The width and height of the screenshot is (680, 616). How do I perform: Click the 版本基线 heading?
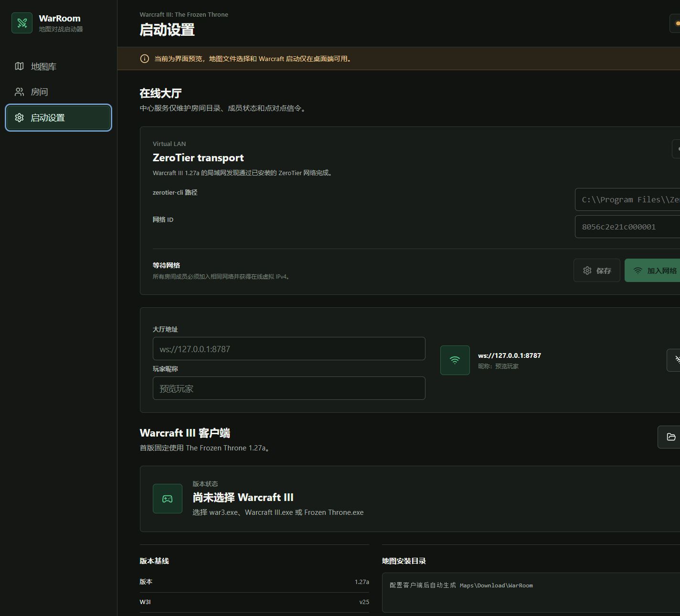tap(154, 561)
